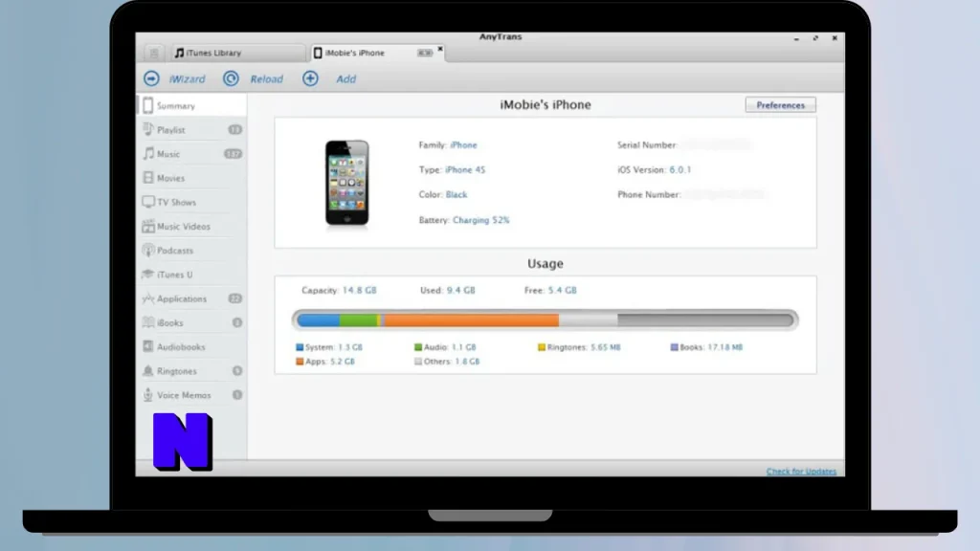Click the iOS Version value "6.0.1"
Image resolution: width=980 pixels, height=551 pixels.
pyautogui.click(x=680, y=170)
